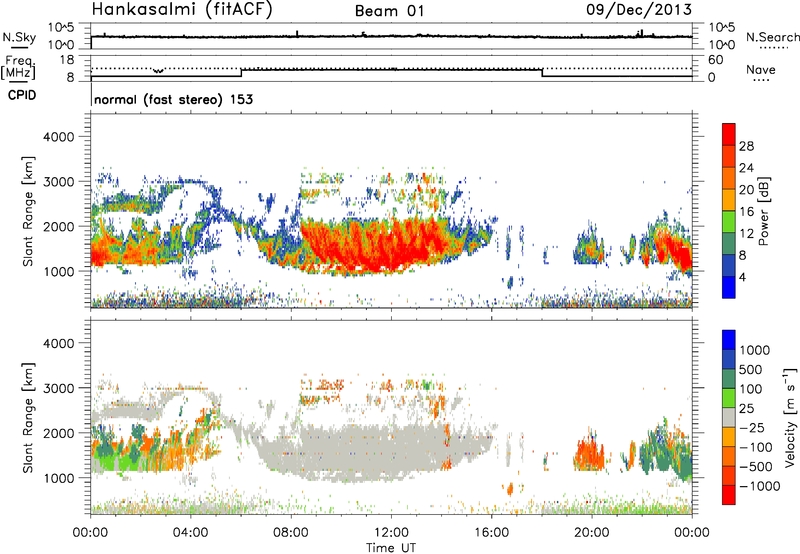Click the 'Beam 01' label
This screenshot has height=554, width=800.
click(x=389, y=11)
